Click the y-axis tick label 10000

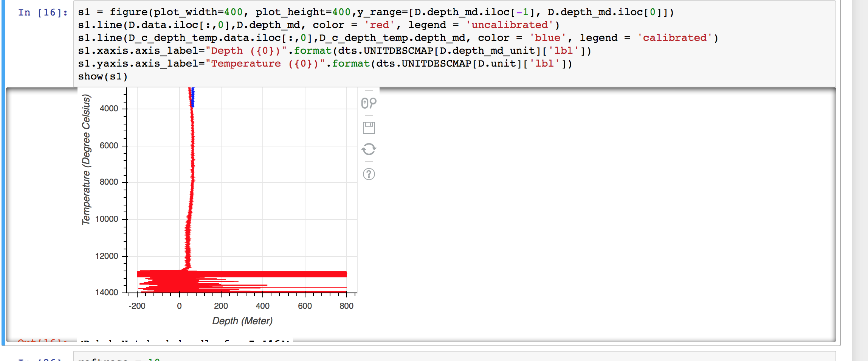pos(107,219)
